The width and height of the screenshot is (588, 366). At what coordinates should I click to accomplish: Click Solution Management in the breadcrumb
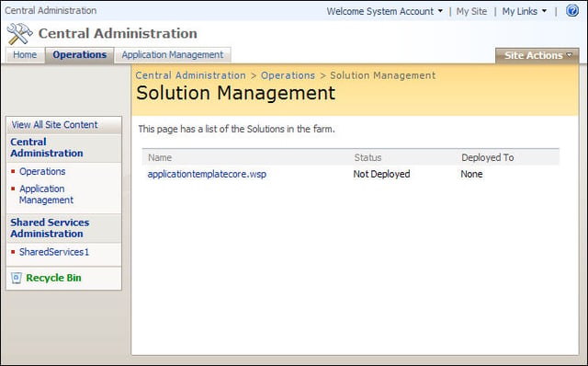point(382,75)
